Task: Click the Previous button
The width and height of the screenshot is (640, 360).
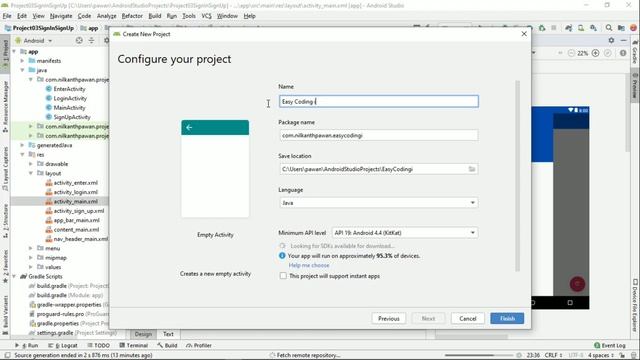Action: [389, 318]
